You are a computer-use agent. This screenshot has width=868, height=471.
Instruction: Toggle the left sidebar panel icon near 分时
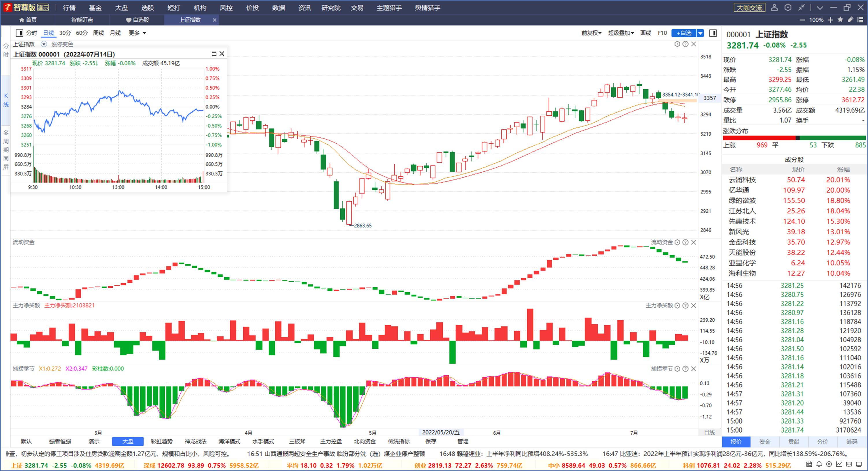tap(20, 33)
